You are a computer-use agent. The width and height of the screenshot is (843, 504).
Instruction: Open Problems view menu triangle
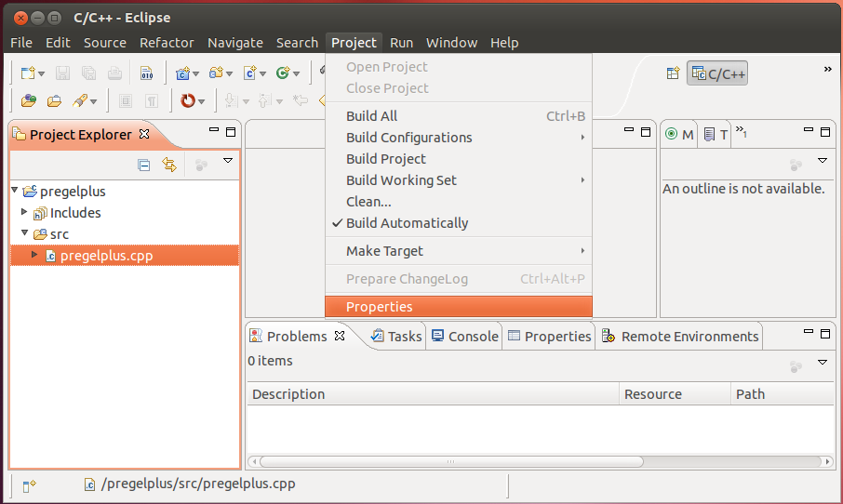[823, 362]
